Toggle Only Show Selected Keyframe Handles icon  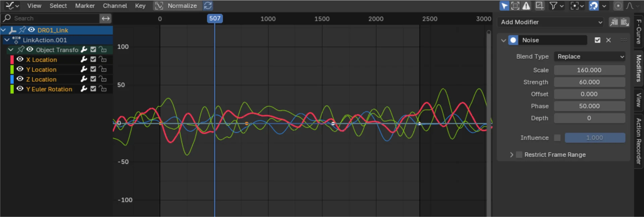coord(515,6)
